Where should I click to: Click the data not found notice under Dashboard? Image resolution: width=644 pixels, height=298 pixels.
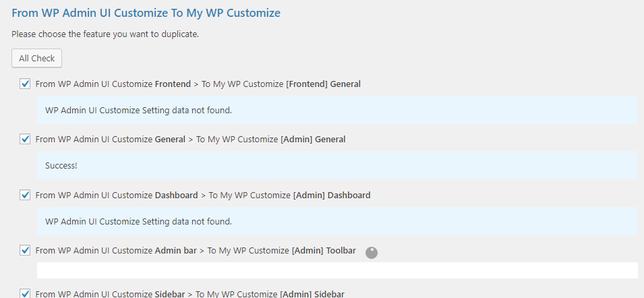tap(337, 221)
